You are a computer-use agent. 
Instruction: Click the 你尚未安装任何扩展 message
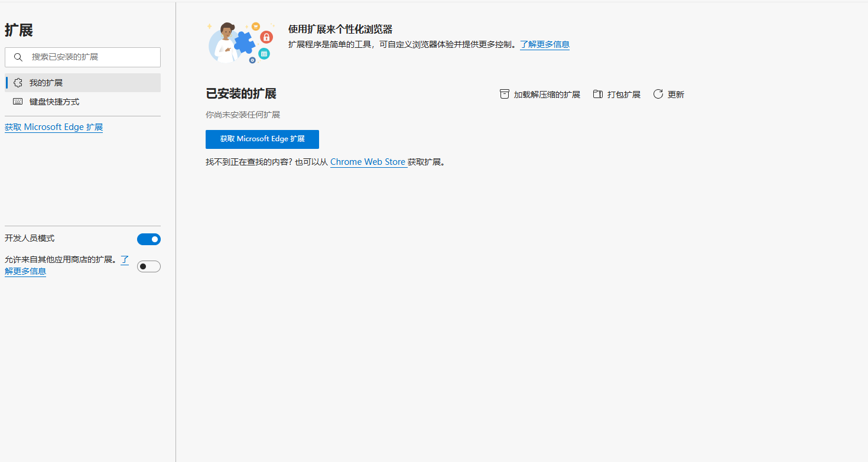(243, 115)
